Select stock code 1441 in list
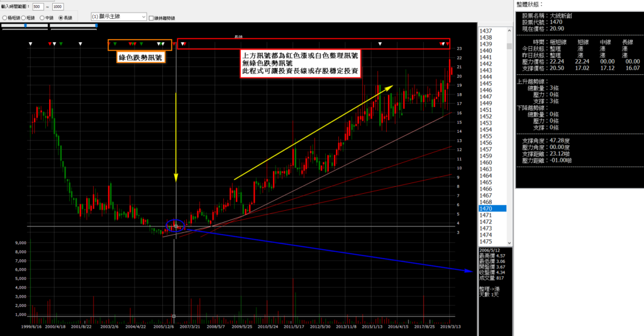 492,57
